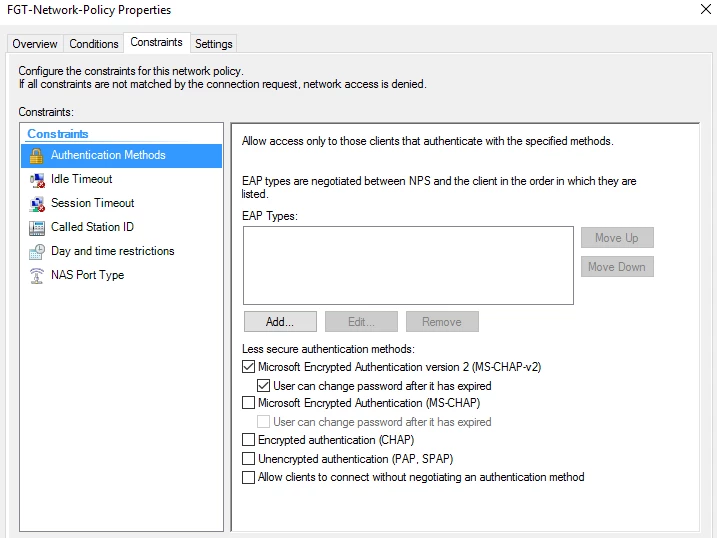The image size is (717, 538).
Task: Click the Edit... button
Action: coord(361,322)
